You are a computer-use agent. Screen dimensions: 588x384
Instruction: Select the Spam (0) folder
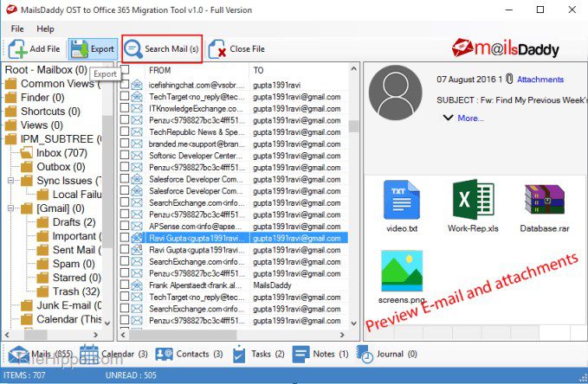(74, 264)
